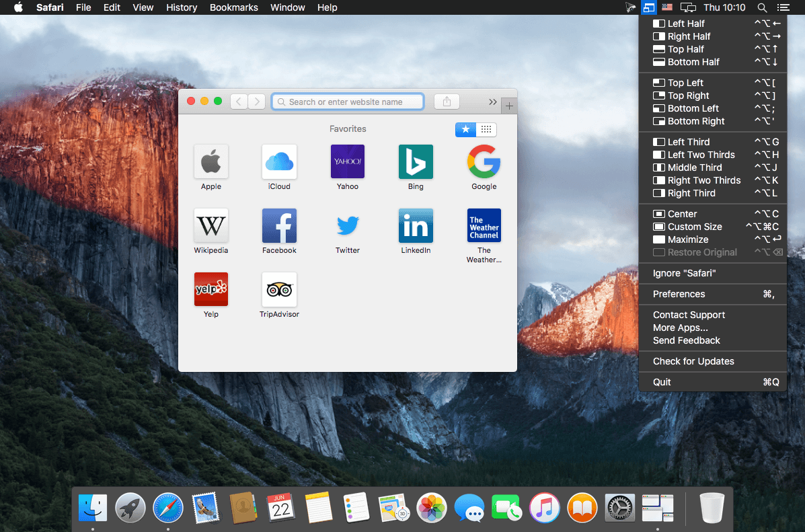Select Bottom Right window position
Screen dimensions: 805x532
pos(713,121)
